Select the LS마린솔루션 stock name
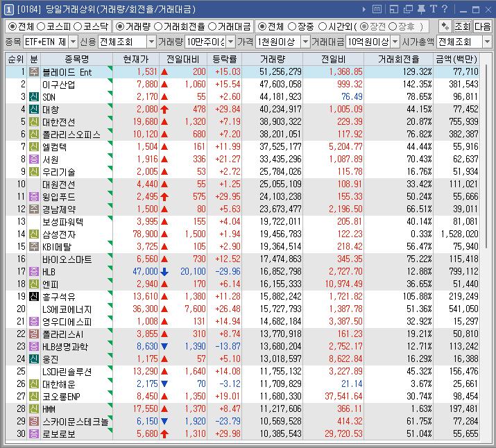 (x=67, y=372)
